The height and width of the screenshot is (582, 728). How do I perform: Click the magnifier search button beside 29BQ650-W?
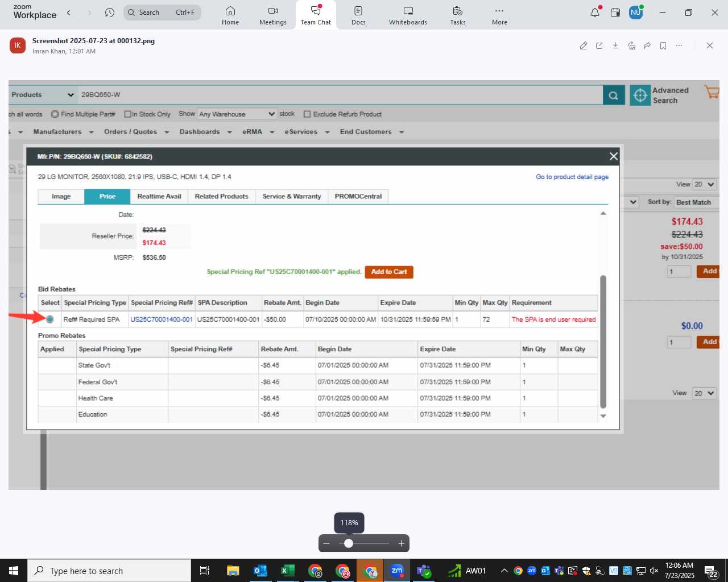pos(614,95)
